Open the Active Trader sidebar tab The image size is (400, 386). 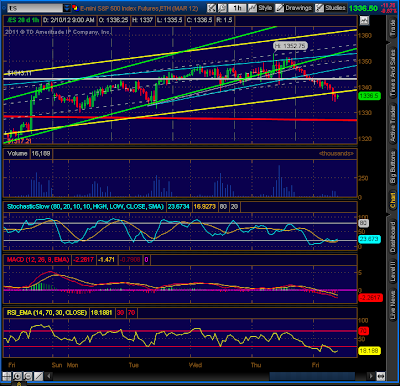(x=393, y=123)
